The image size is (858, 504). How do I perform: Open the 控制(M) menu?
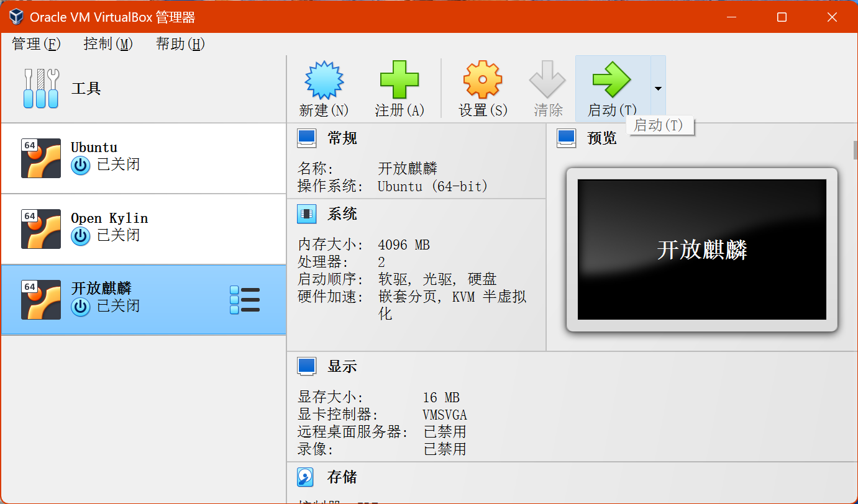[x=108, y=44]
